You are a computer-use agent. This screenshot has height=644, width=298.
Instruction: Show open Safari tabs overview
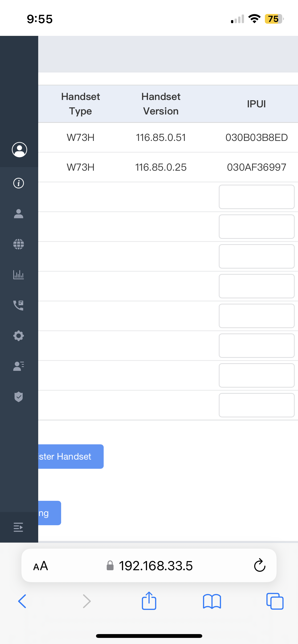point(275,602)
